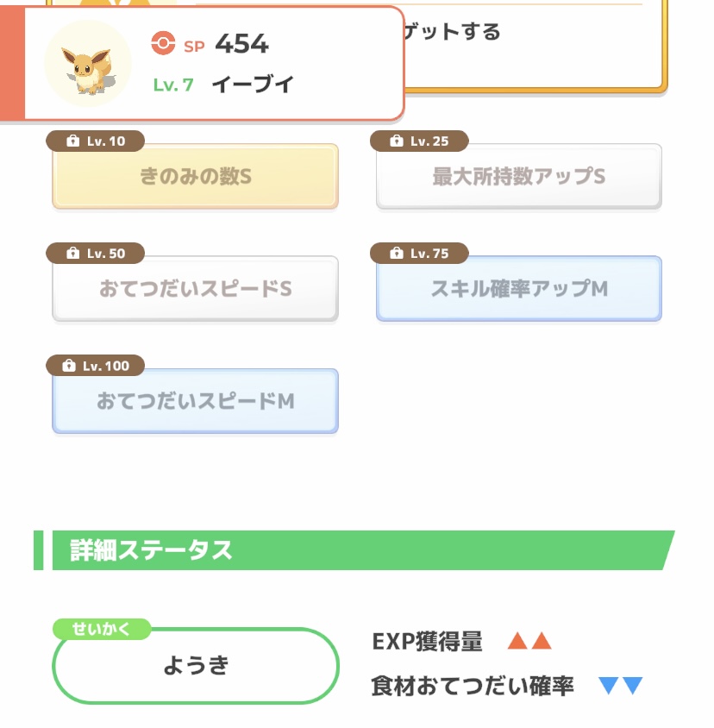
Task: Tap the blue down arrows beside 食材おてつだい確率
Action: tap(621, 685)
